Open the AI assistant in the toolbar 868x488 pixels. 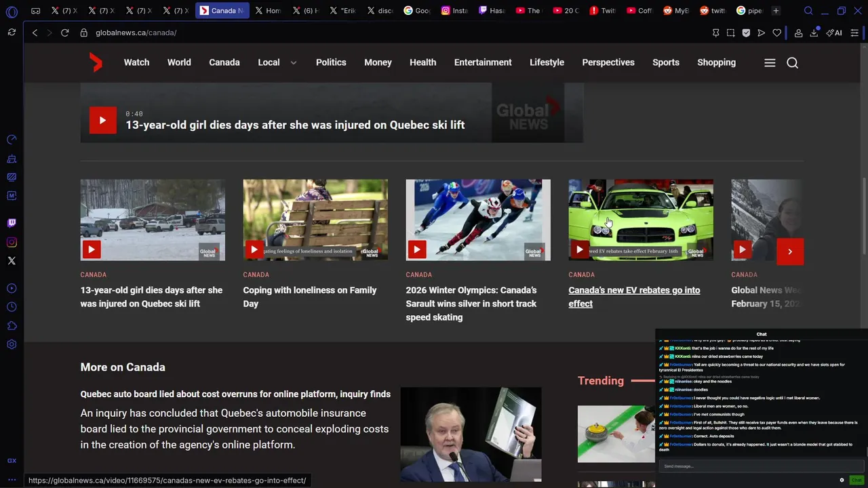pyautogui.click(x=834, y=33)
